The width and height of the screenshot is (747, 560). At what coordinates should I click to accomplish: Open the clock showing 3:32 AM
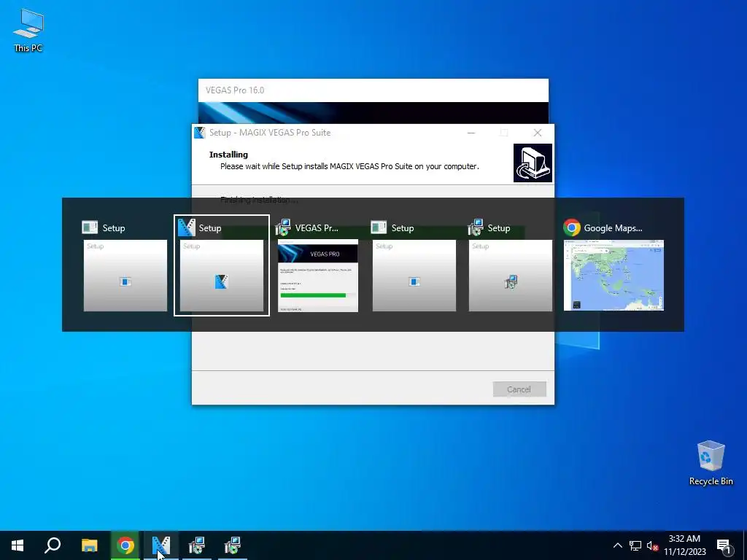coord(684,545)
